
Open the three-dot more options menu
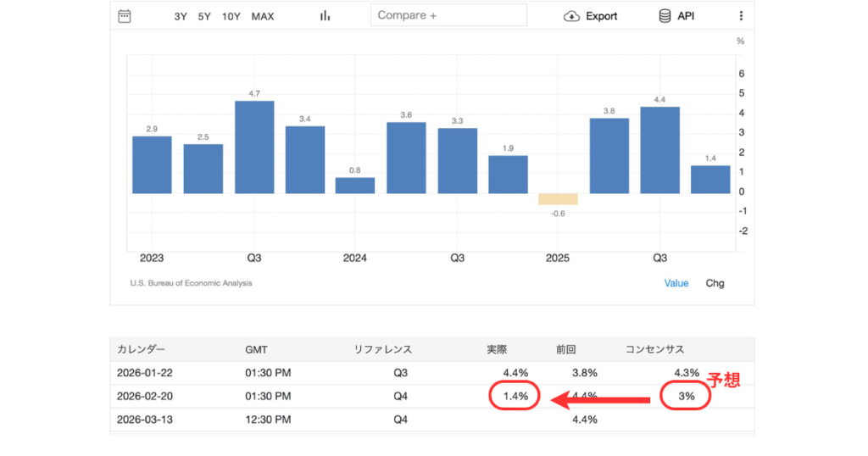tap(741, 15)
